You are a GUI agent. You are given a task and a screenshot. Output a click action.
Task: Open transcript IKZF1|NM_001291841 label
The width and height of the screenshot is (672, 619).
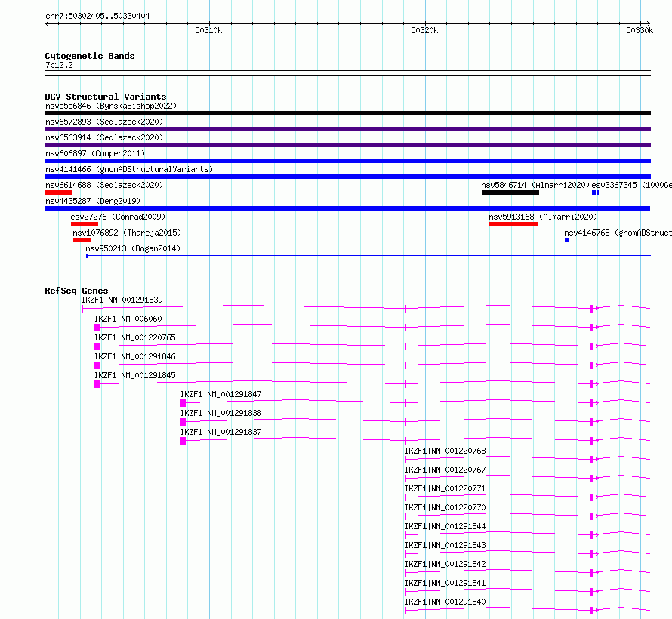(445, 583)
